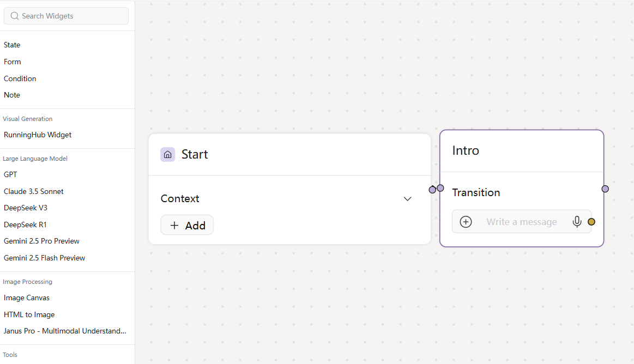
Task: Click the yellow dot beside message input
Action: (591, 222)
